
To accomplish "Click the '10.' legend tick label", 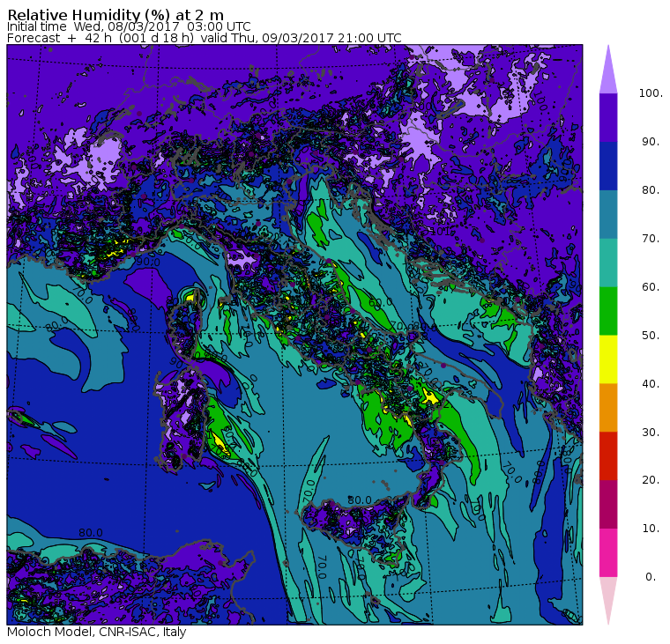I will click(x=651, y=529).
